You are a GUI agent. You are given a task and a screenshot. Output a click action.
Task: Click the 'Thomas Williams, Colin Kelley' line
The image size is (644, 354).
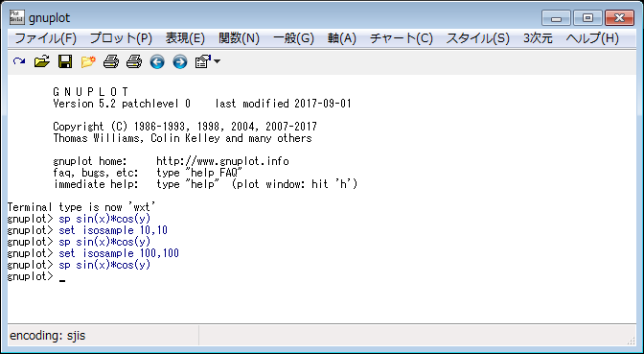pos(182,138)
